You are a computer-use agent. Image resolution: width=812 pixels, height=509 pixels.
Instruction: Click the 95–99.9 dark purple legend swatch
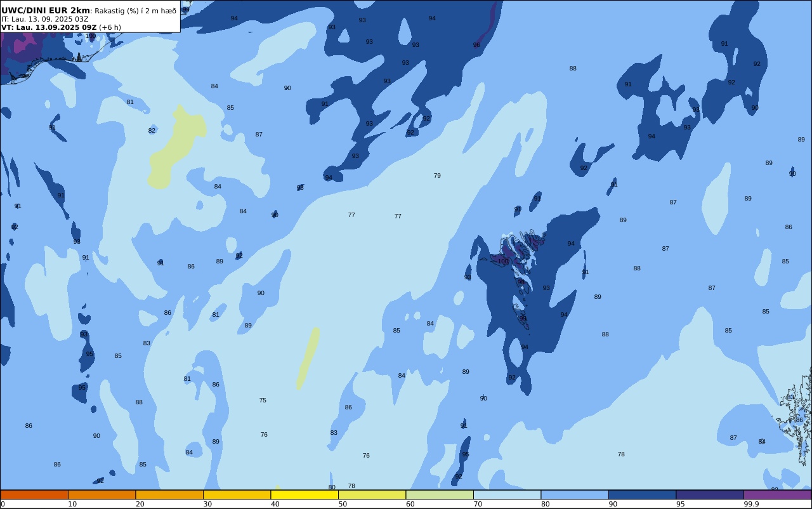tap(710, 494)
